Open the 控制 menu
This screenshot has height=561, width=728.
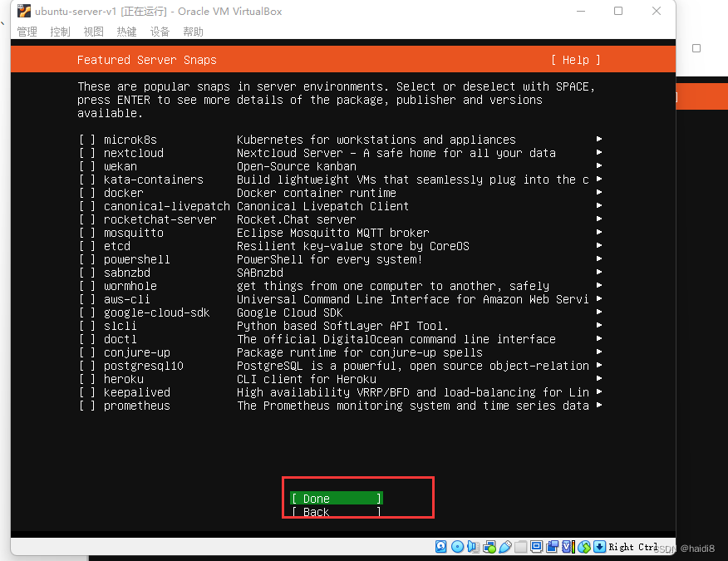click(x=60, y=32)
